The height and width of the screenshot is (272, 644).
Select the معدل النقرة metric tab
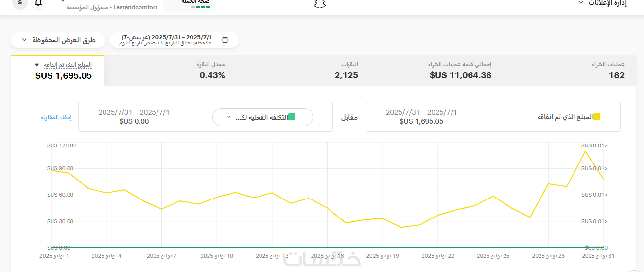point(211,71)
